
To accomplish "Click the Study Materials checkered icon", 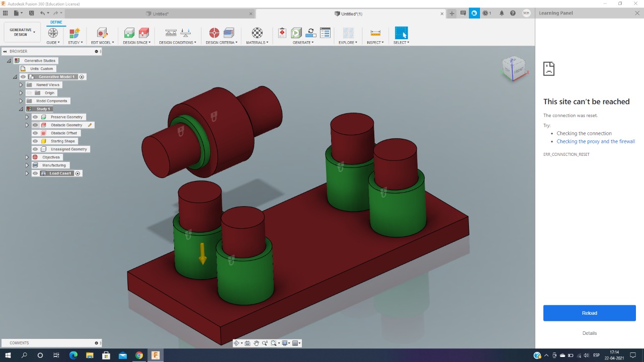I will point(257,33).
